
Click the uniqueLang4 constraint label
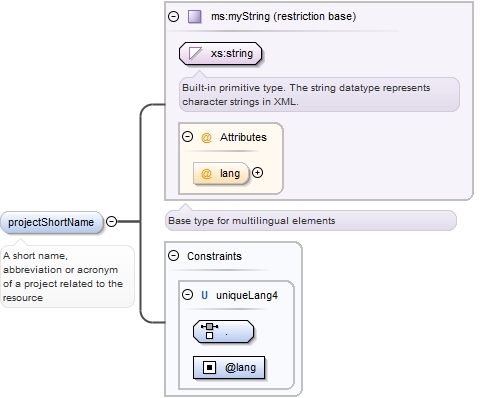tap(247, 295)
